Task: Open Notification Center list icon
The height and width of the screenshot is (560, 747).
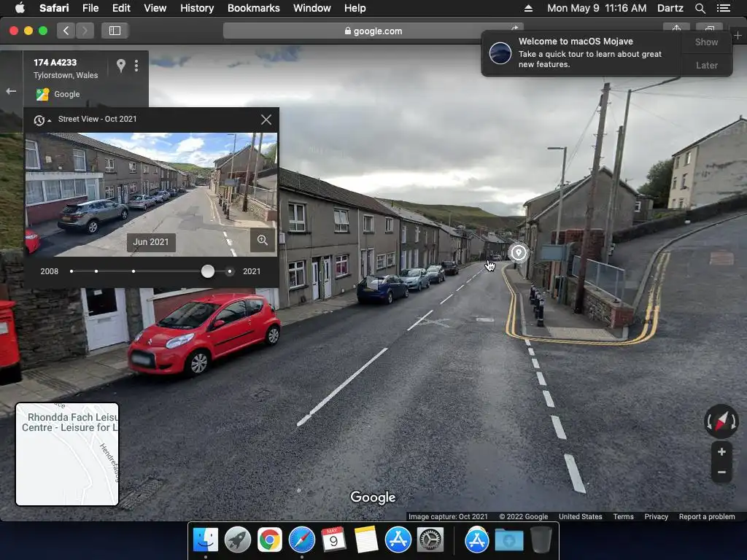Action: point(724,8)
